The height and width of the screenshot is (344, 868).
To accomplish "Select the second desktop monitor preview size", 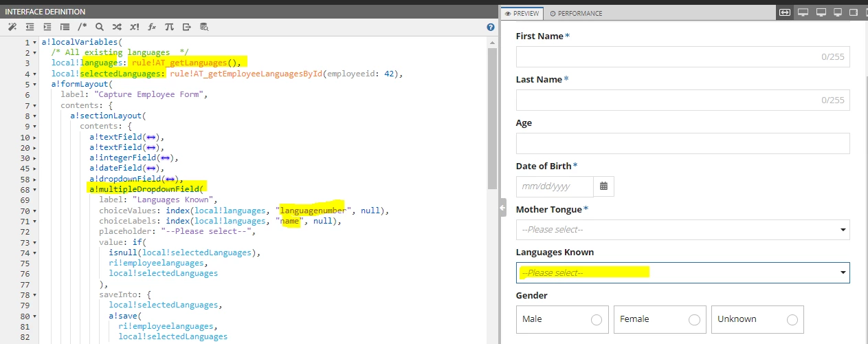I will point(821,12).
